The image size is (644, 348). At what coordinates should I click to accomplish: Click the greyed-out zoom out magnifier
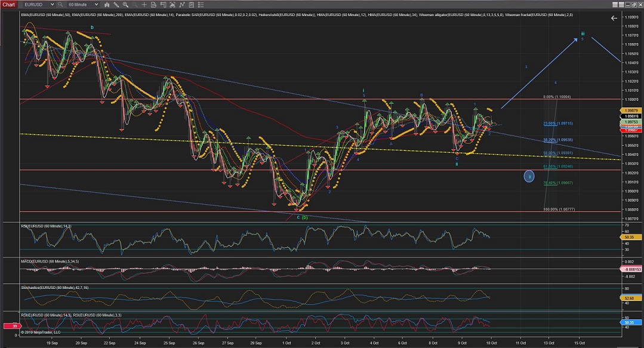[135, 5]
